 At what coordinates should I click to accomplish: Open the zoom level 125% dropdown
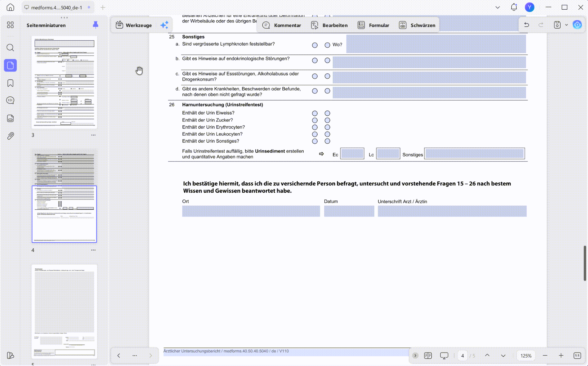click(x=526, y=355)
